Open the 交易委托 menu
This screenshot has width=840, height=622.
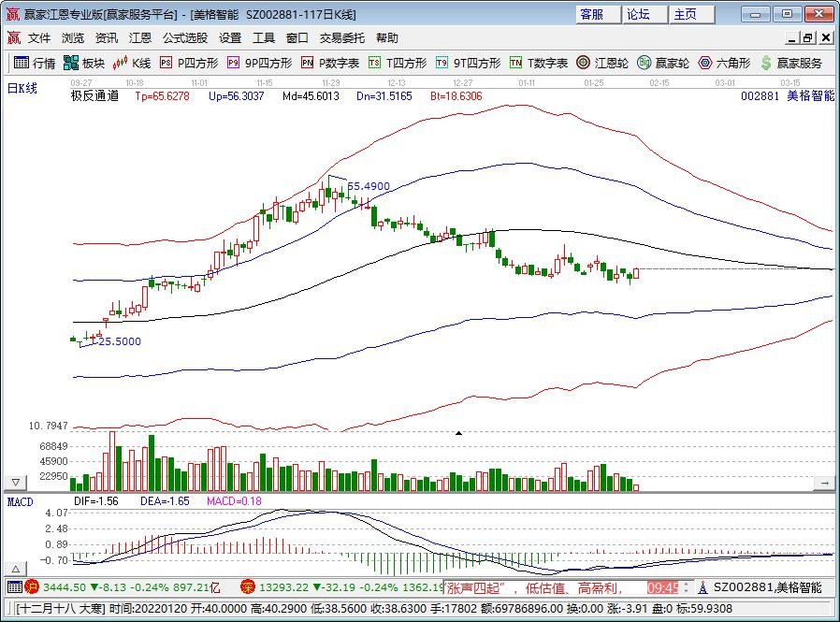click(341, 38)
